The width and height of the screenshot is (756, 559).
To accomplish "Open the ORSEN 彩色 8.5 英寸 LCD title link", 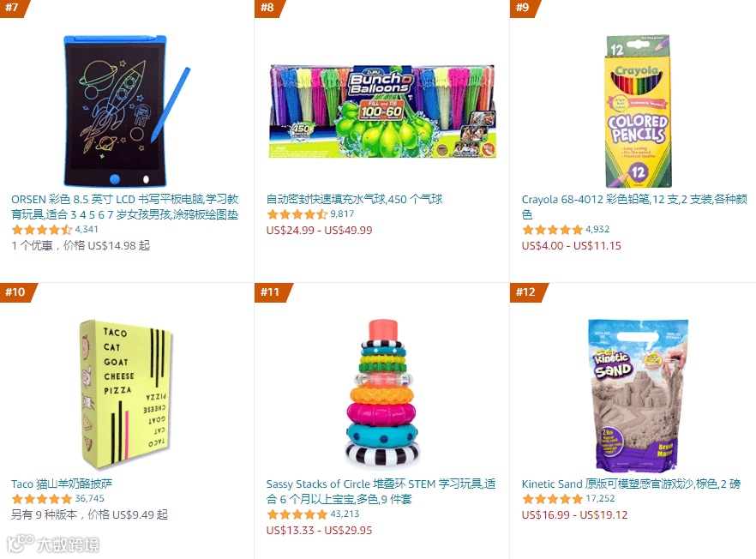I will coord(125,207).
